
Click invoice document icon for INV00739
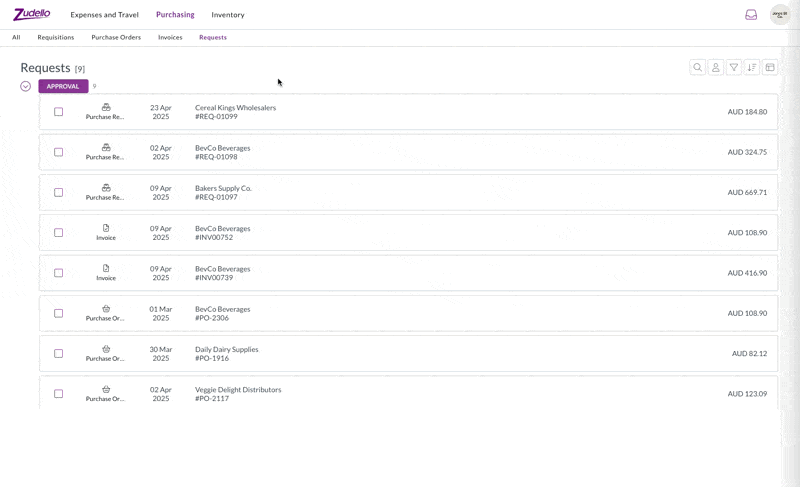106,268
